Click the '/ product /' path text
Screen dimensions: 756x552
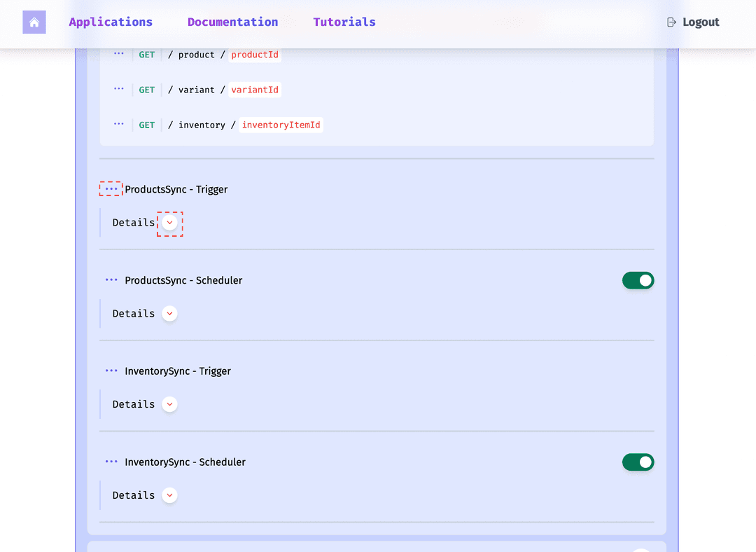(197, 55)
